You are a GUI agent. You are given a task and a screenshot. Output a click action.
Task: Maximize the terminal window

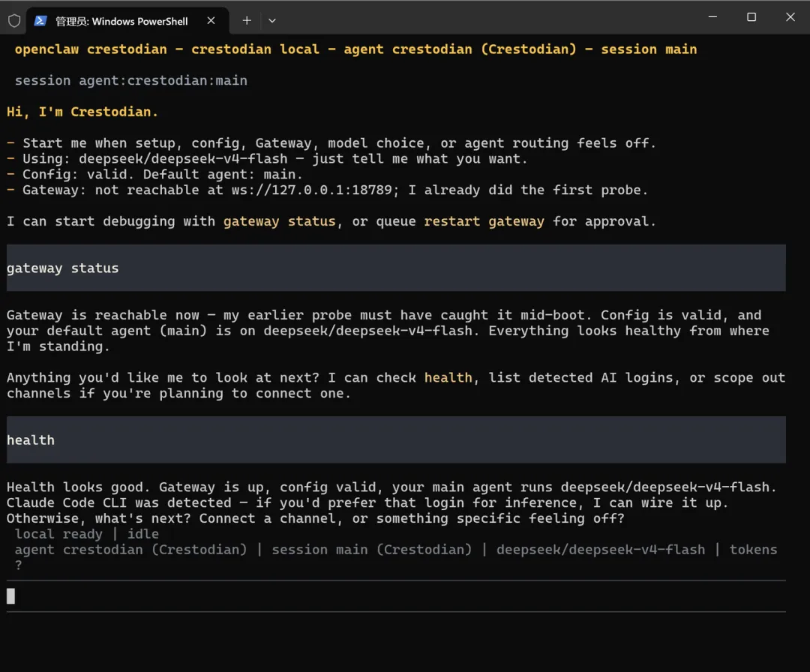click(x=751, y=17)
